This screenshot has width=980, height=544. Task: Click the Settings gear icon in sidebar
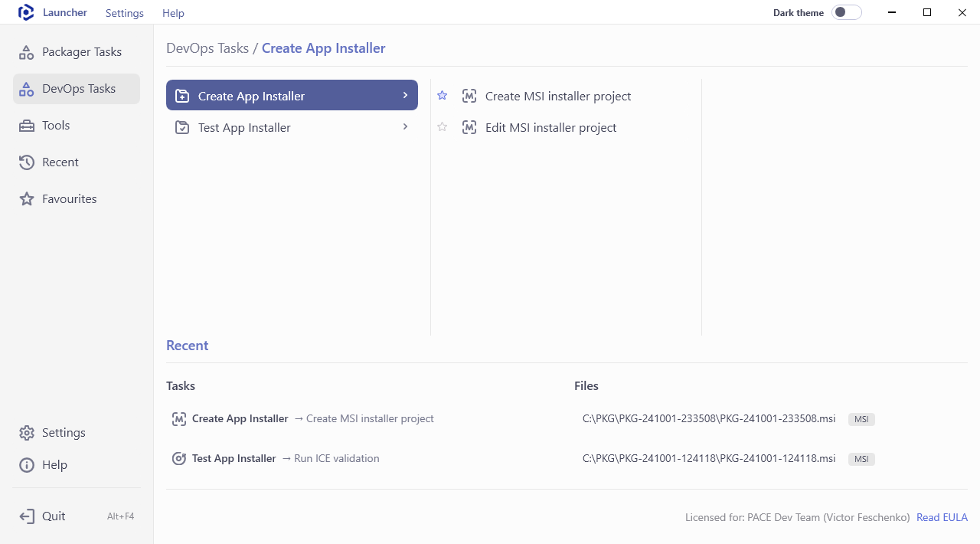[27, 433]
